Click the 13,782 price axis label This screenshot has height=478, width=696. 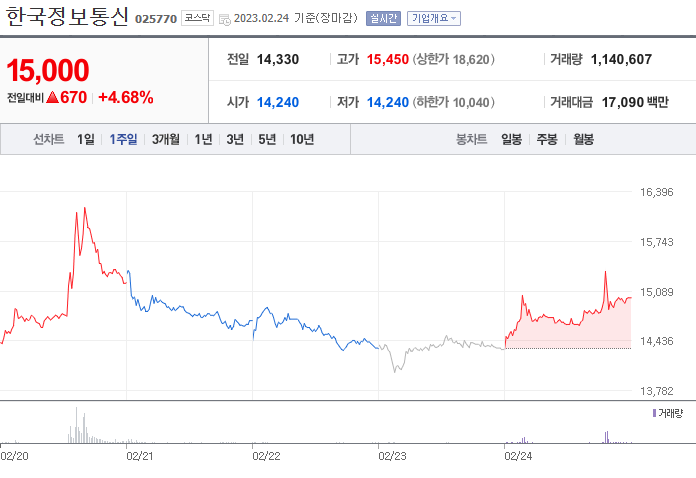coord(656,391)
